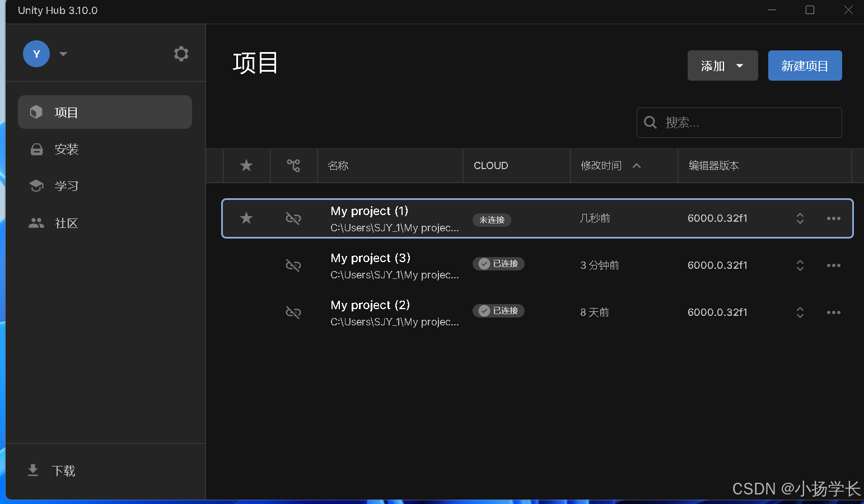Toggle favorite star for My project (1)
The height and width of the screenshot is (504, 864).
pyautogui.click(x=246, y=218)
